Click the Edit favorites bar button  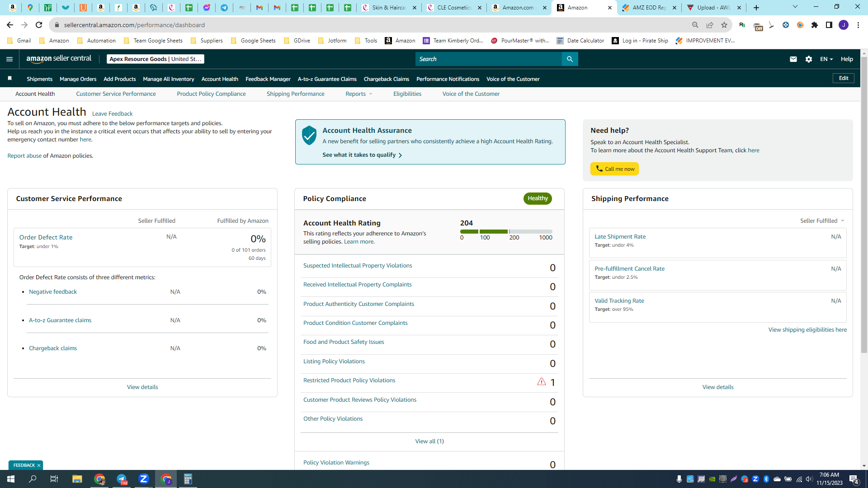844,78
